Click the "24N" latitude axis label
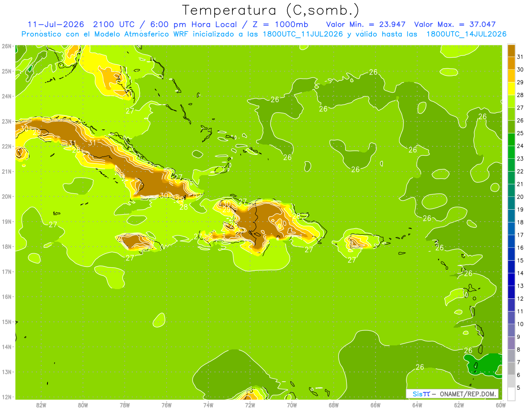Viewport: 532px width, 411px height. 6,96
